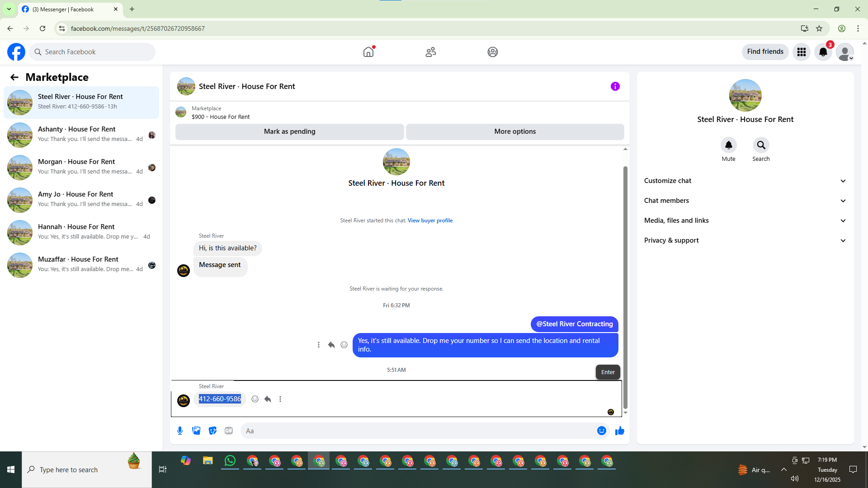The height and width of the screenshot is (488, 868).
Task: Open the Chrome three-dot menu
Action: click(858, 28)
